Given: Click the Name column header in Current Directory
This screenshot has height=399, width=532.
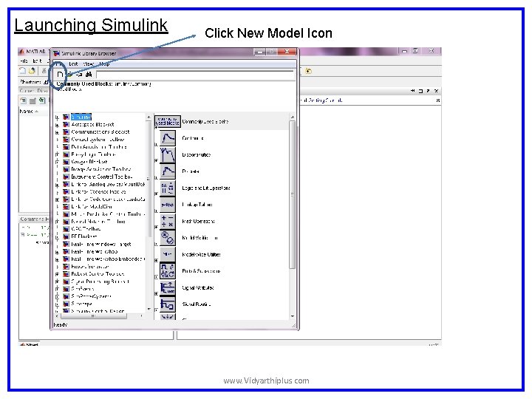Looking at the screenshot, I should click(x=29, y=112).
